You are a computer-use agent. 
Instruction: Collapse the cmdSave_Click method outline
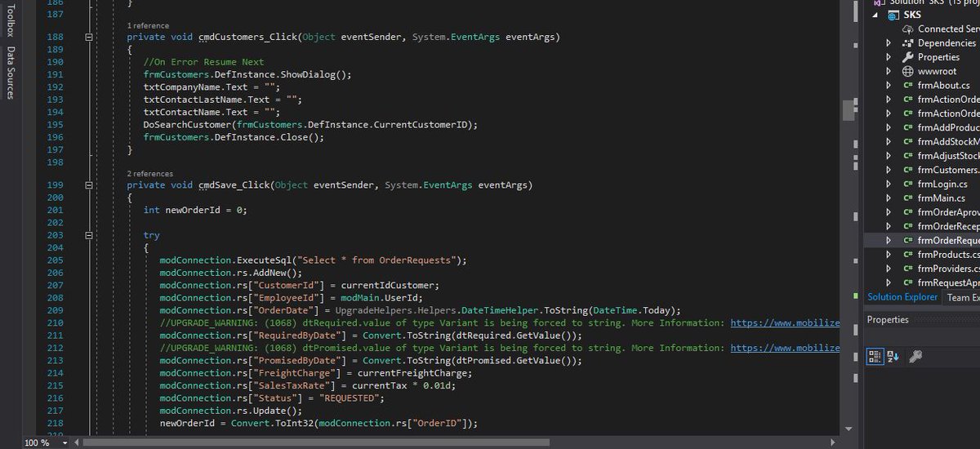click(88, 185)
